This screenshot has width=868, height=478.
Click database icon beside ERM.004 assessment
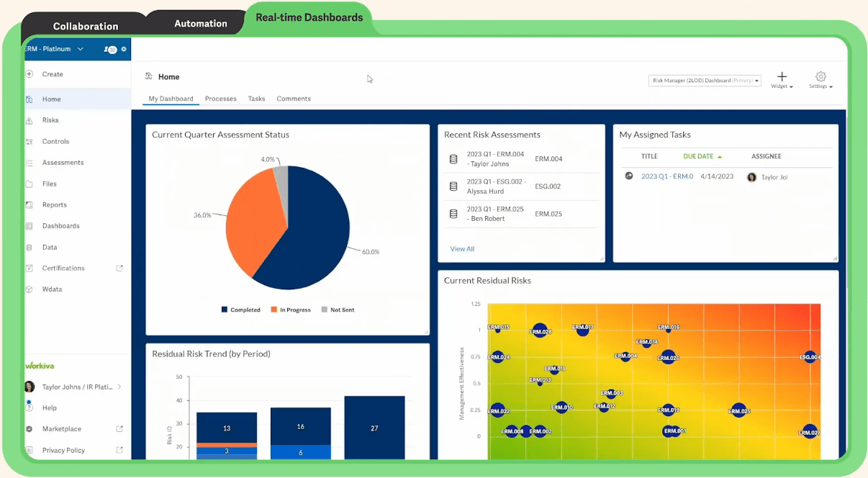click(x=453, y=159)
